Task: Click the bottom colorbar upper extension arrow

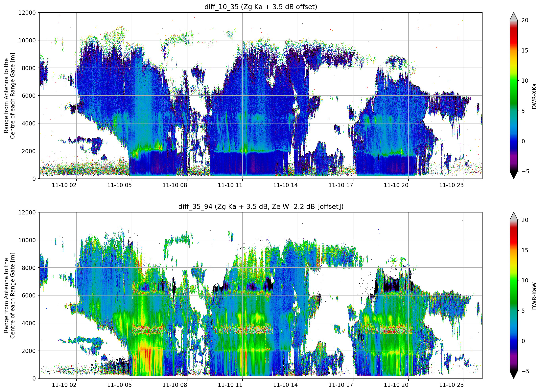Action: point(514,216)
